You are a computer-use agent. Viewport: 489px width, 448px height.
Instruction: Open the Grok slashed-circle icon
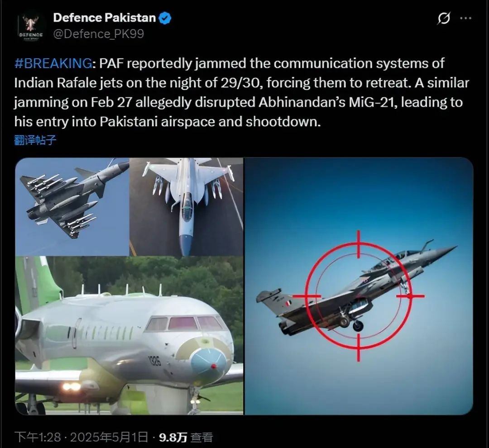(443, 18)
